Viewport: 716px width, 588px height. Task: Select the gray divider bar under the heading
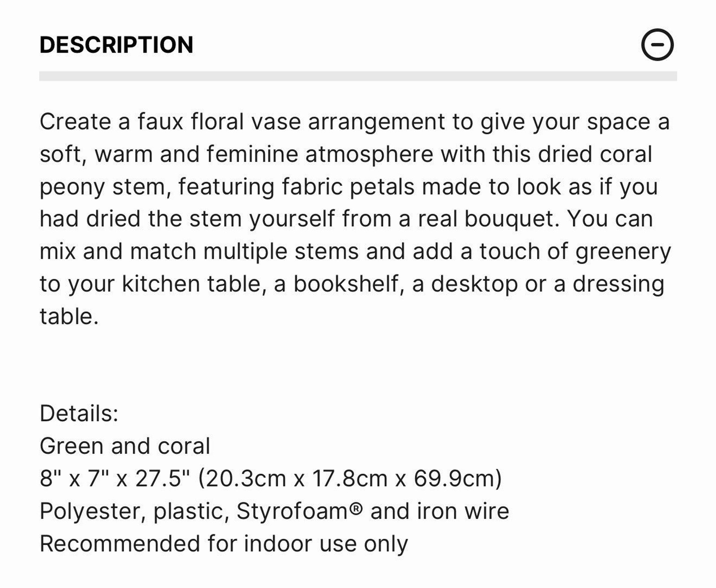[358, 76]
